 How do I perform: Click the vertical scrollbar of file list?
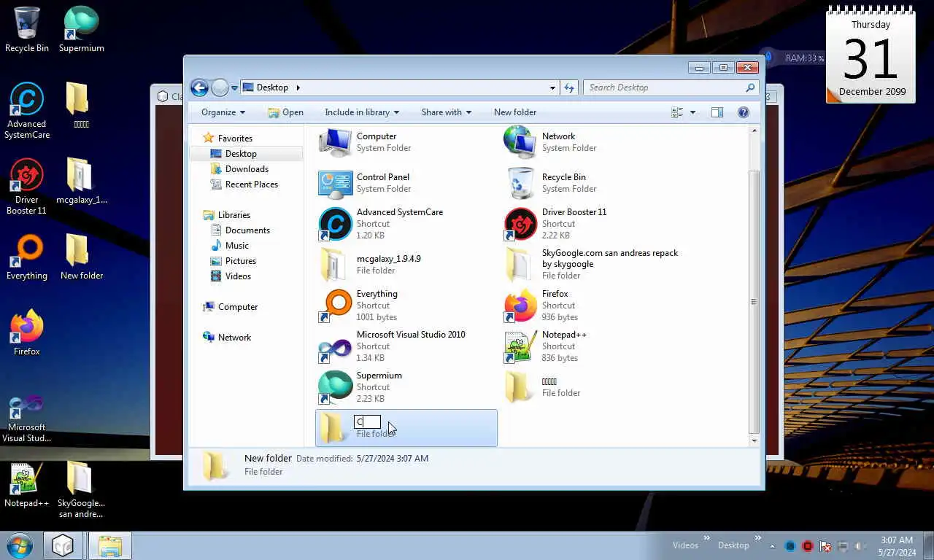(x=754, y=301)
